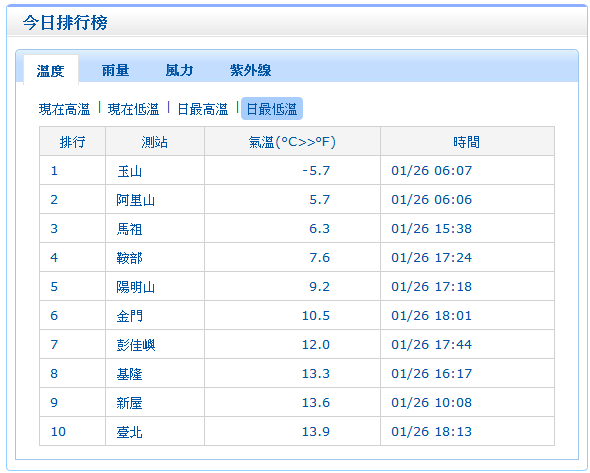Open the 基隆 station link
Viewport: 590px width, 473px height.
(x=129, y=374)
